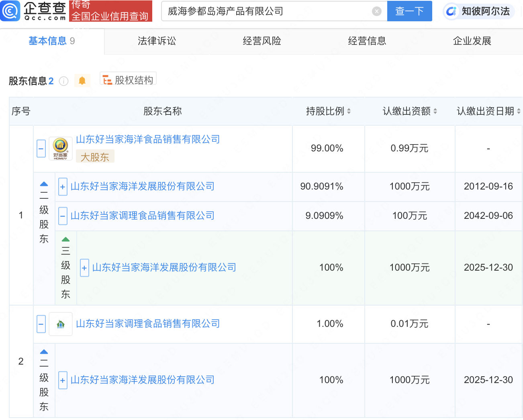The image size is (523, 420).
Task: Switch to the 经营风险 tab
Action: 262,41
